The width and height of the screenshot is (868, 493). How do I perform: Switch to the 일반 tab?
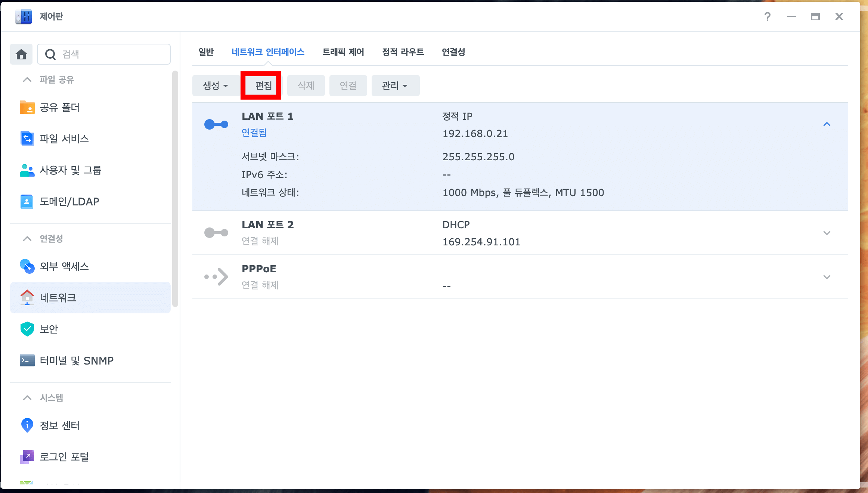point(206,52)
